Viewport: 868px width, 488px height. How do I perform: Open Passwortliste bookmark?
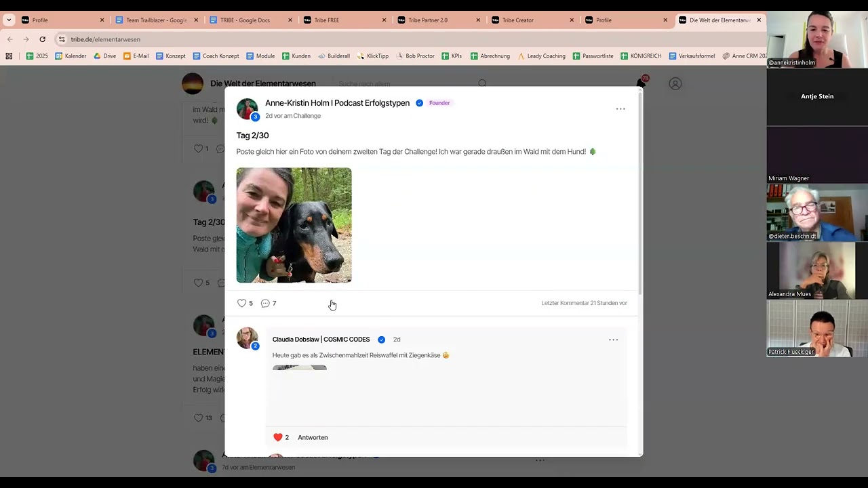tap(593, 56)
